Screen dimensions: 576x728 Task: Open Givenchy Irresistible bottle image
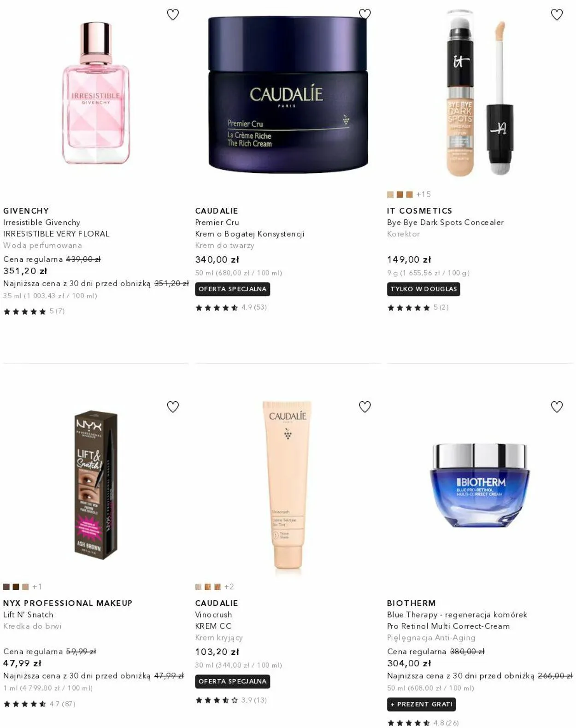tap(96, 93)
